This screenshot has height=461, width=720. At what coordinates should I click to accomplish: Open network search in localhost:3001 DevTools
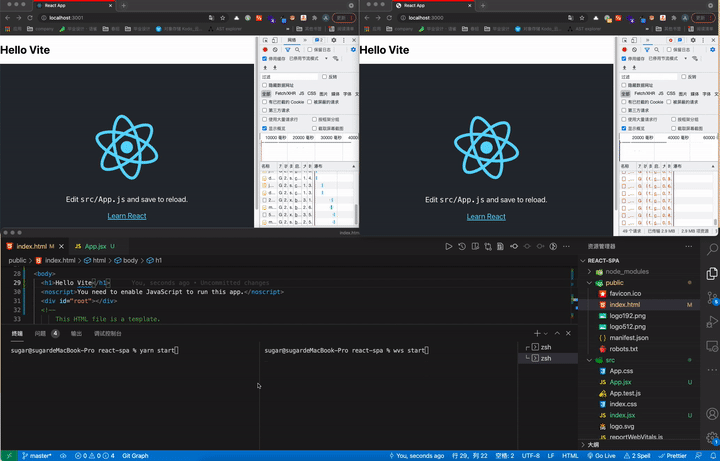tap(298, 50)
